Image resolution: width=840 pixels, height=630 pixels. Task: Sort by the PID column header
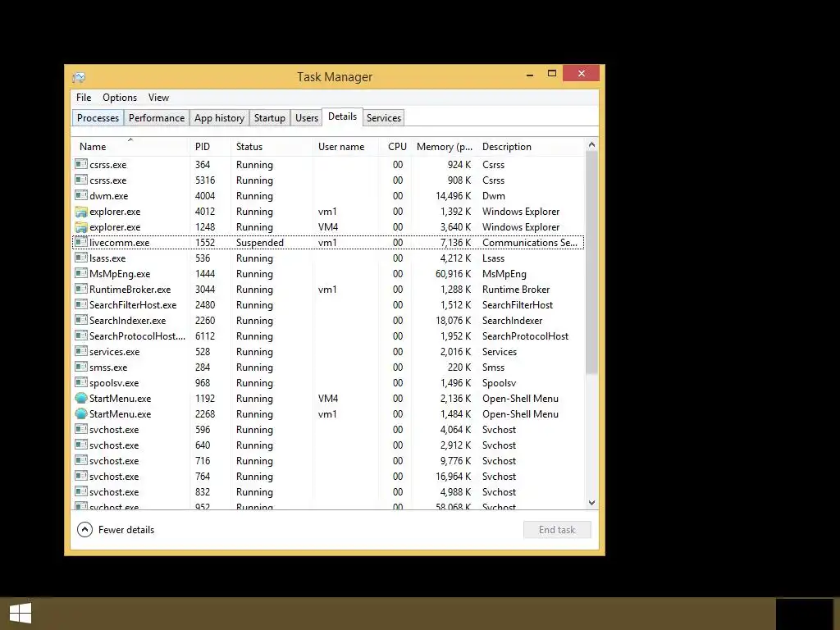click(210, 147)
